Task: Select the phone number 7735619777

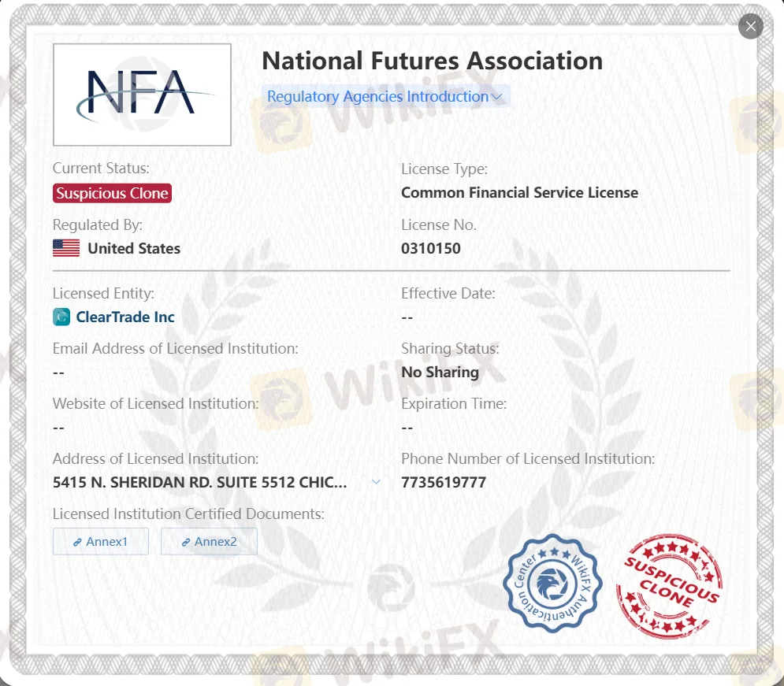Action: 443,481
